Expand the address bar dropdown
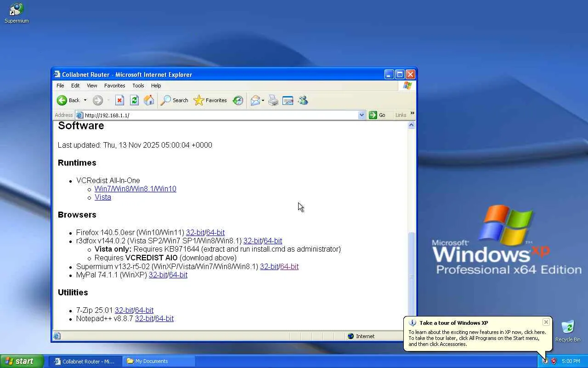 pyautogui.click(x=362, y=115)
